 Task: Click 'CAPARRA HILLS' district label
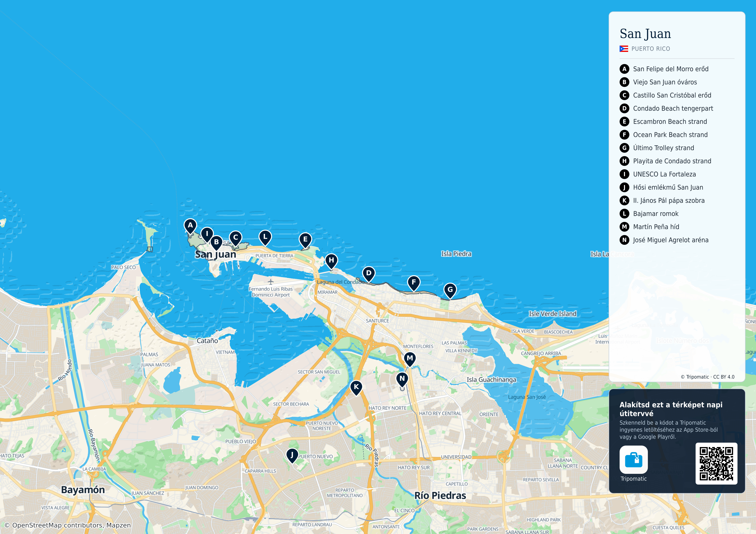click(260, 471)
